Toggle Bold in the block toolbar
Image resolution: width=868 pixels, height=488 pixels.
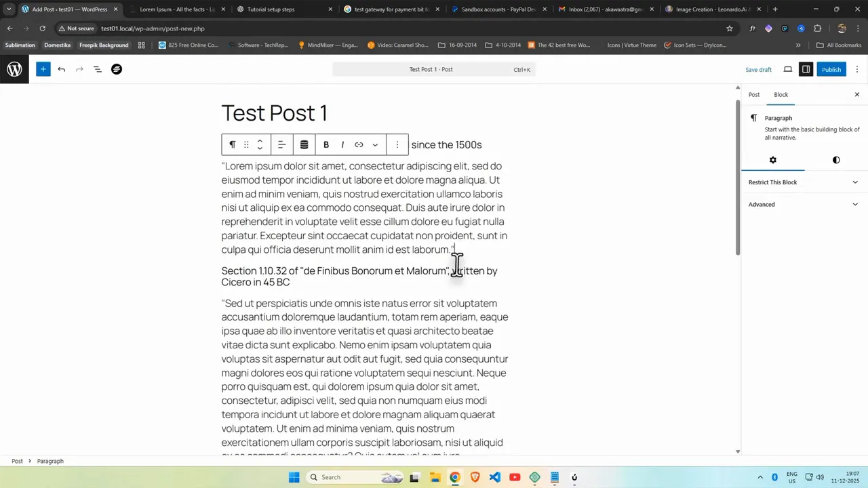326,144
